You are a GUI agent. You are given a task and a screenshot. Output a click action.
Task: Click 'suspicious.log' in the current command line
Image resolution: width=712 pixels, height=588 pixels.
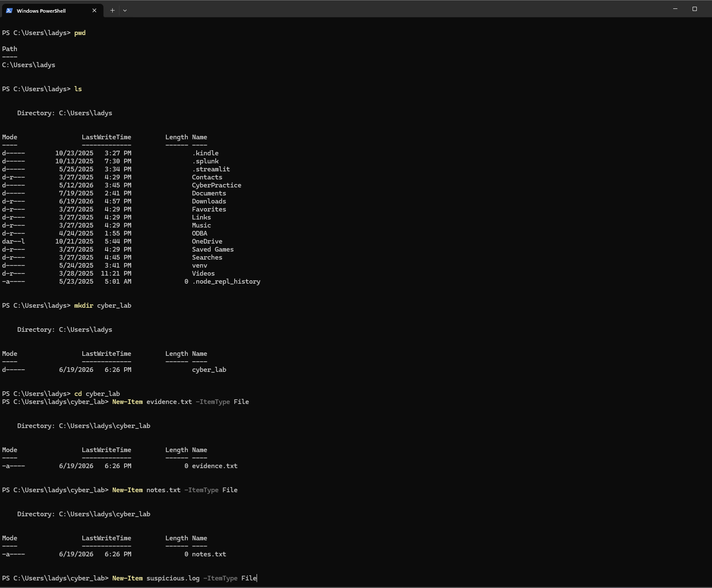tap(173, 578)
